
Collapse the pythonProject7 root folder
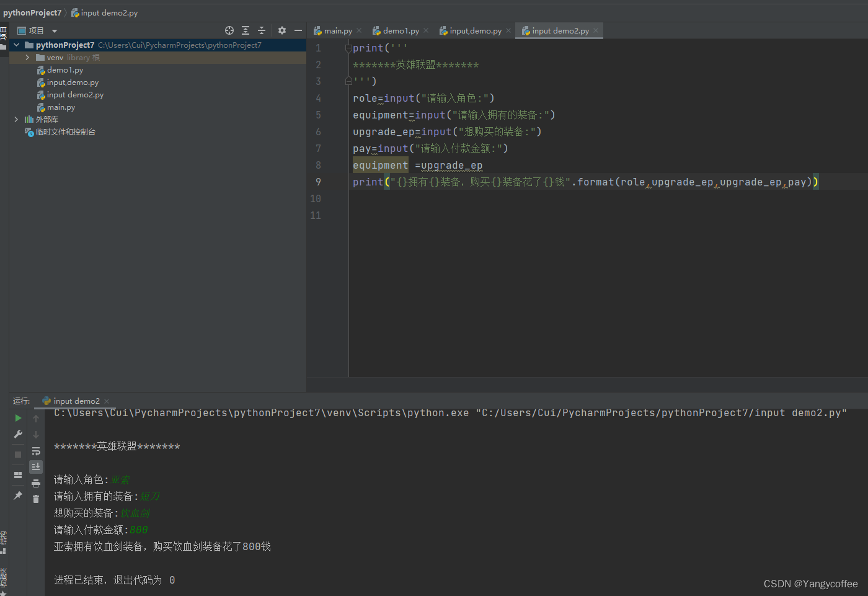pos(17,45)
